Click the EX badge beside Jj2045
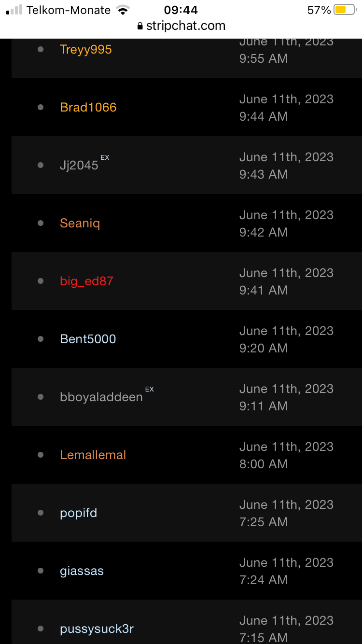The image size is (362, 644). pos(105,157)
